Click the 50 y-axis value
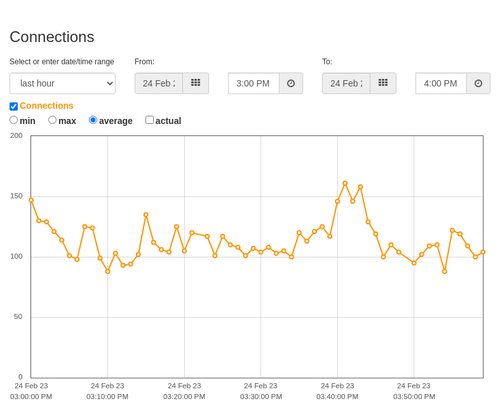 [x=18, y=317]
